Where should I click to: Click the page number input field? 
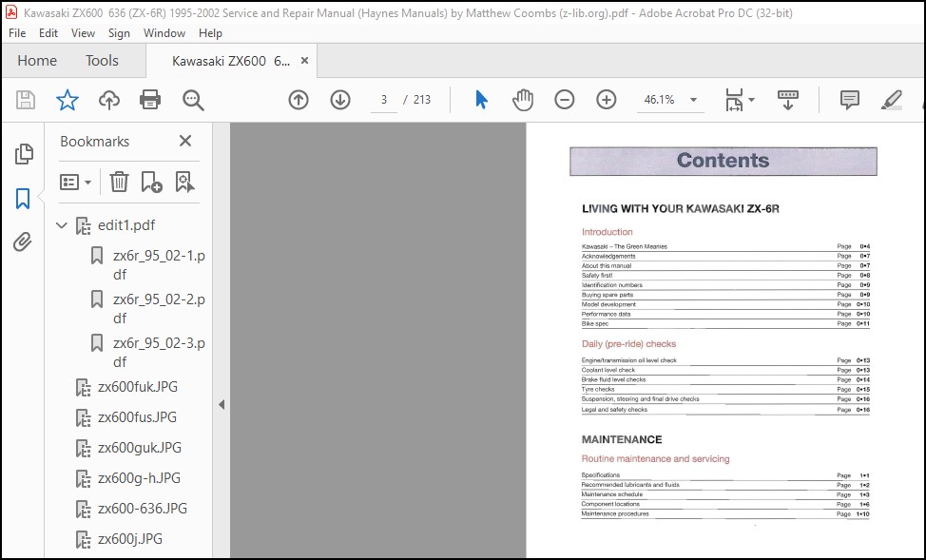tap(384, 100)
